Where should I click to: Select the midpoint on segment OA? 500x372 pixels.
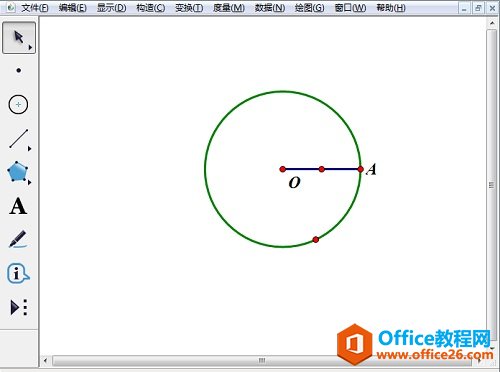click(322, 169)
